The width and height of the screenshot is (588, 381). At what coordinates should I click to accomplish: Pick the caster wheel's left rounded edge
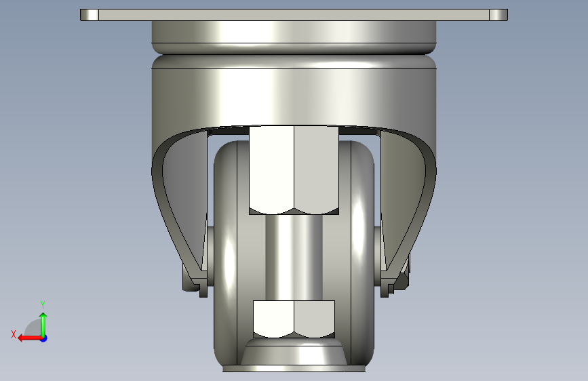coord(225,253)
